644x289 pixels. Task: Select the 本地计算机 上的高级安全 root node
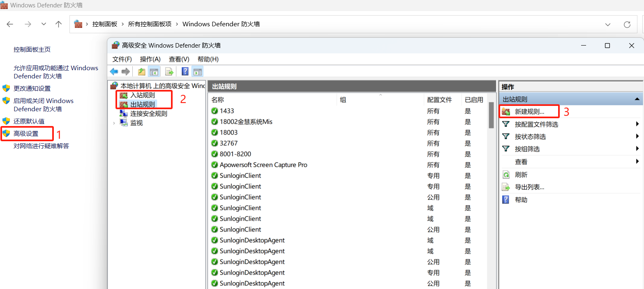point(162,86)
